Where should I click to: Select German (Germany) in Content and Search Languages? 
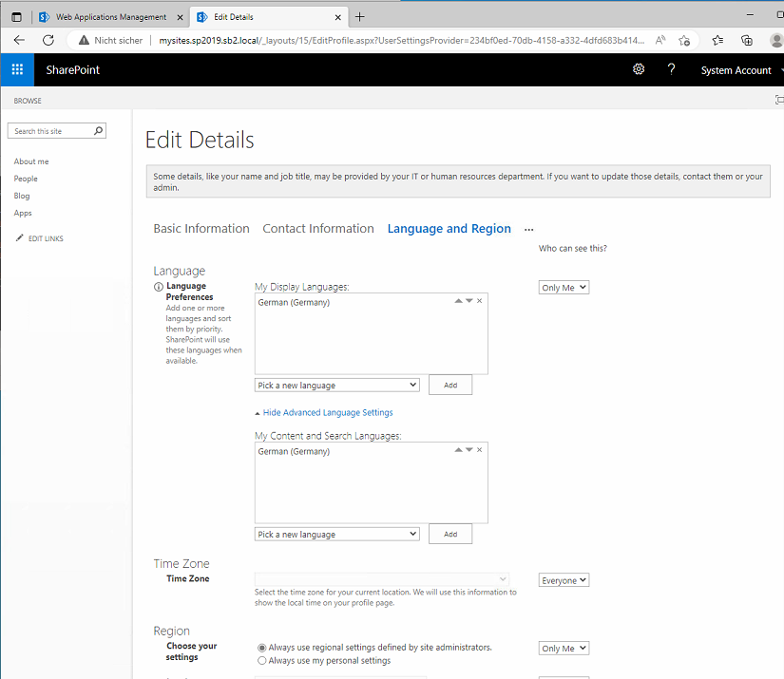[x=294, y=451]
